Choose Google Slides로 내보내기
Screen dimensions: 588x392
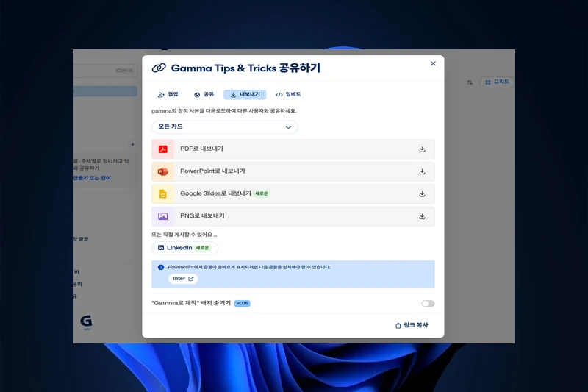point(293,194)
